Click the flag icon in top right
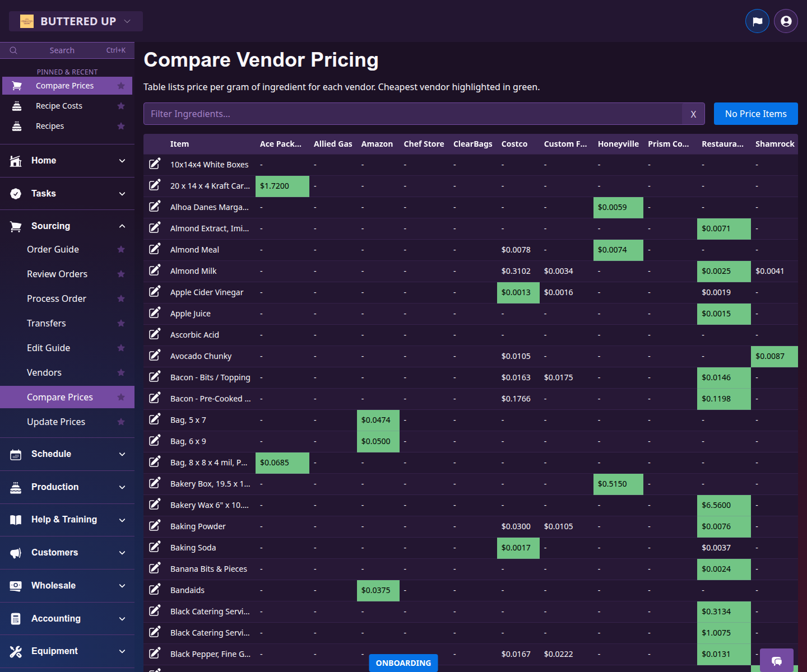This screenshot has width=807, height=672. (x=757, y=21)
